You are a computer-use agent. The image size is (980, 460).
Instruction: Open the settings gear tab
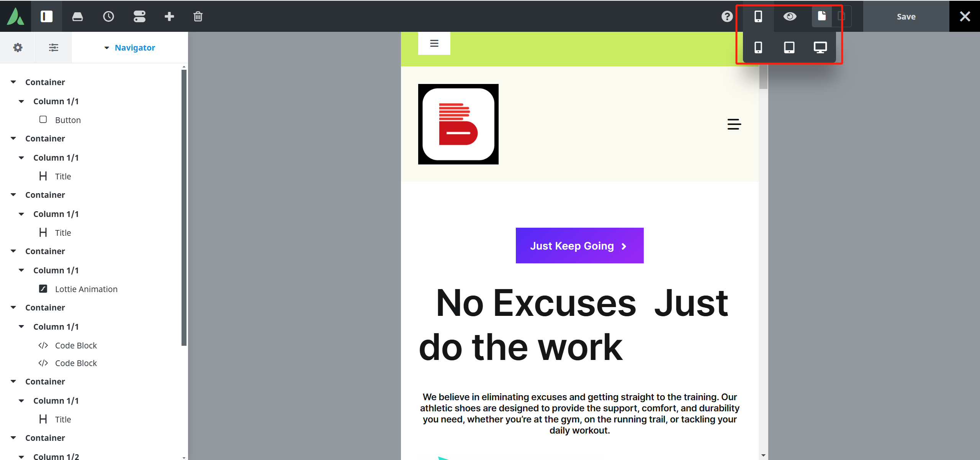click(x=18, y=48)
